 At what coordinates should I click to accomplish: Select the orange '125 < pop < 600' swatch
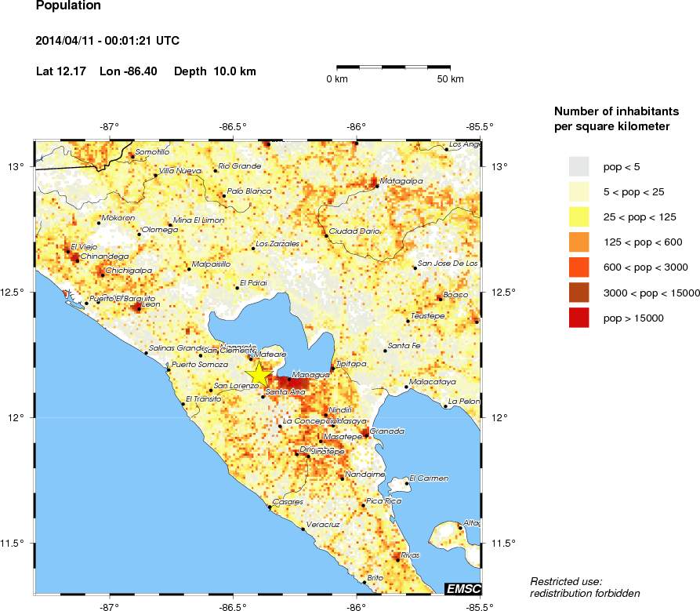pyautogui.click(x=579, y=242)
